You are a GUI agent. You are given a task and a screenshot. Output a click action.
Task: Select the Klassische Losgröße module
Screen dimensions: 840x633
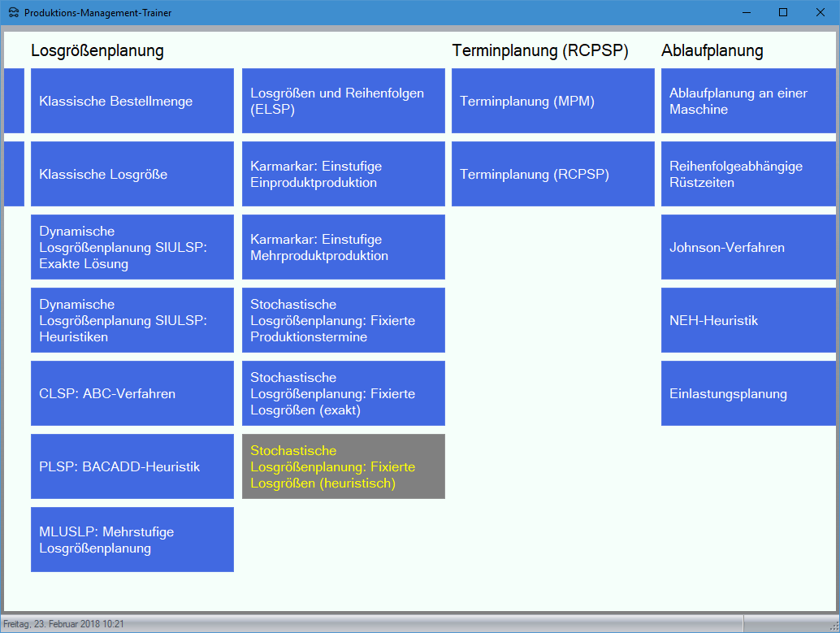point(132,174)
